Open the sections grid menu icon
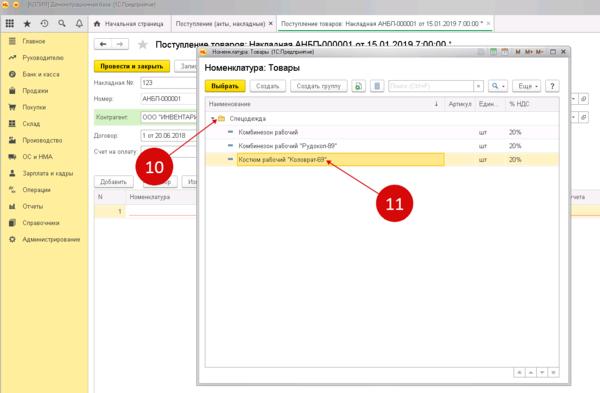The image size is (600, 393). click(x=10, y=24)
